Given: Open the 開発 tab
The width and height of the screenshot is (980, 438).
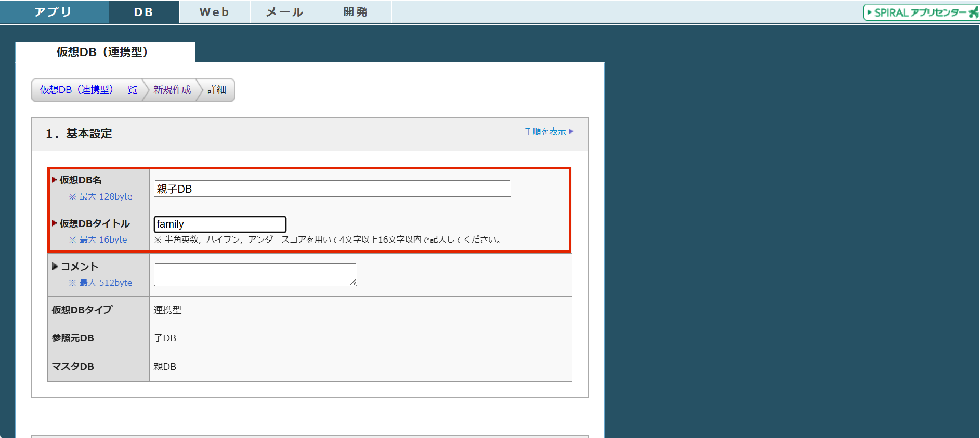Looking at the screenshot, I should tap(356, 12).
